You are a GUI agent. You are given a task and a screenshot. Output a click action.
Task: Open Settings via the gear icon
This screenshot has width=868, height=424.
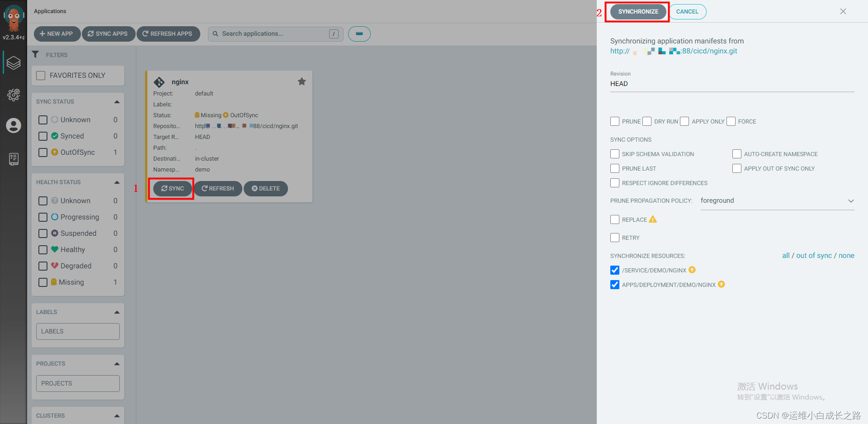(14, 95)
